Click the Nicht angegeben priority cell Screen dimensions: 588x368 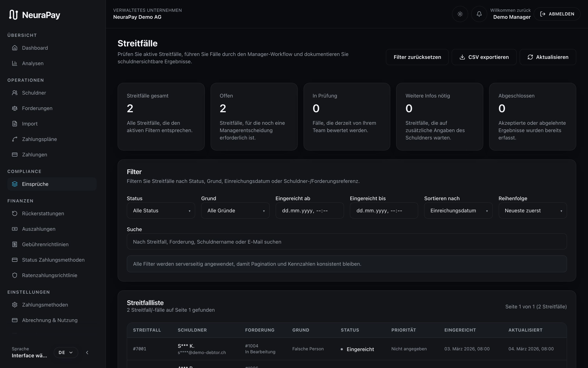(409, 349)
